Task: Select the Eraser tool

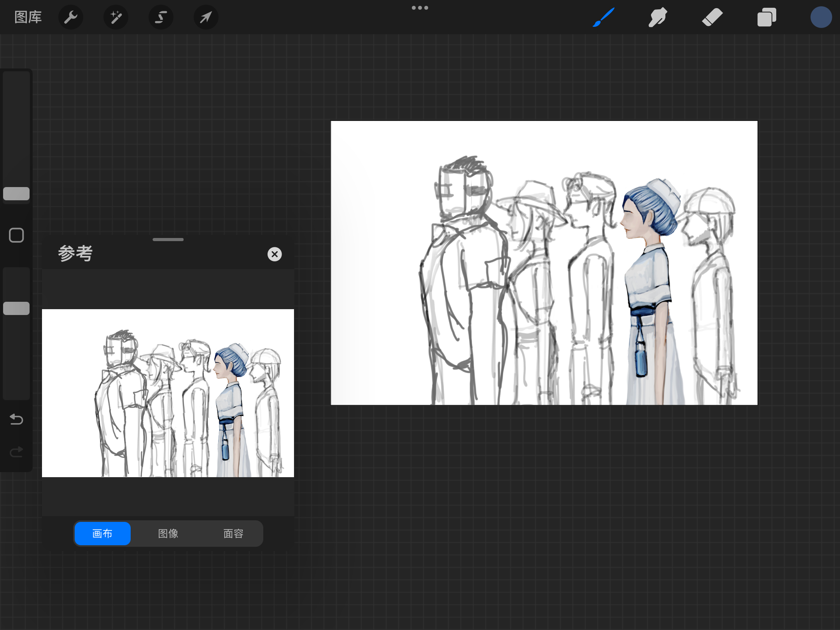Action: coord(712,17)
